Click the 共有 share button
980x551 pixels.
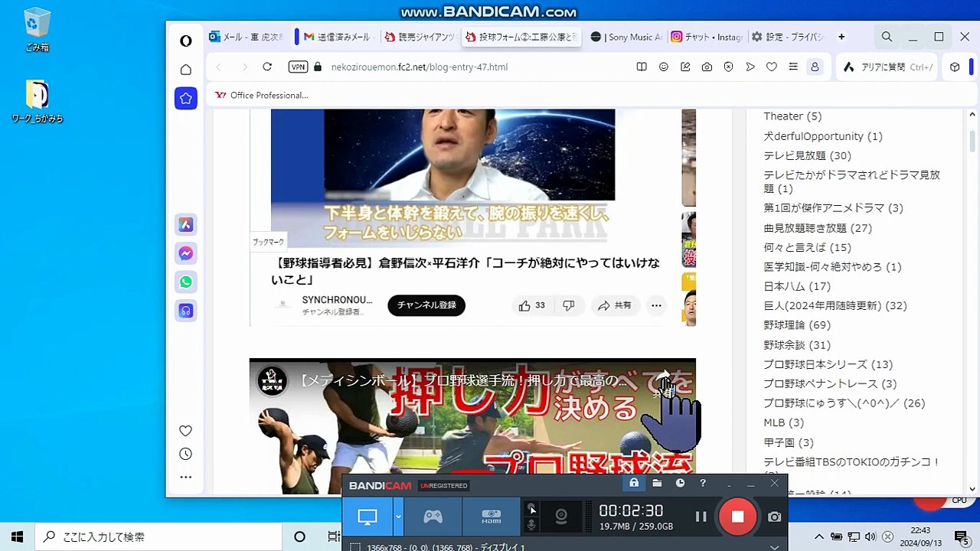(x=615, y=305)
